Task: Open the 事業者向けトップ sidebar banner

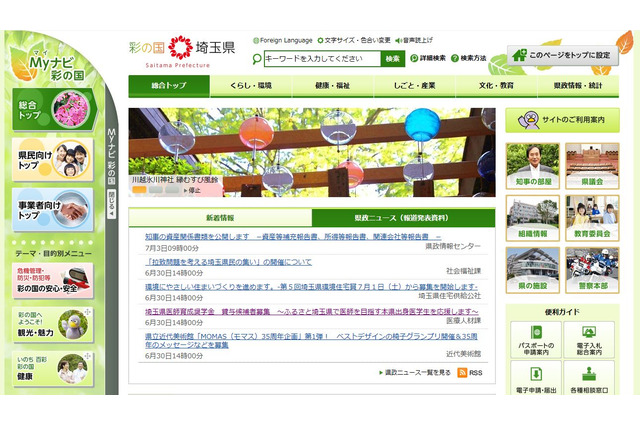Action: [53, 210]
